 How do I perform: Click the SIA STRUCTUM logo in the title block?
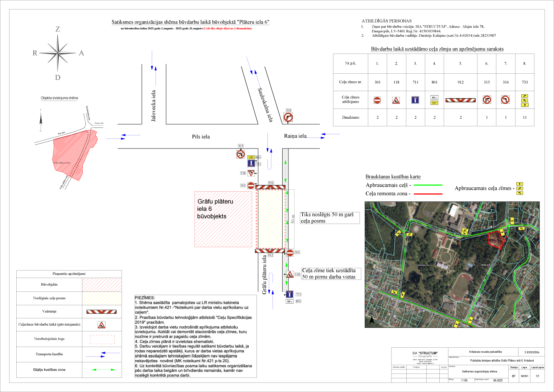pyautogui.click(x=425, y=354)
